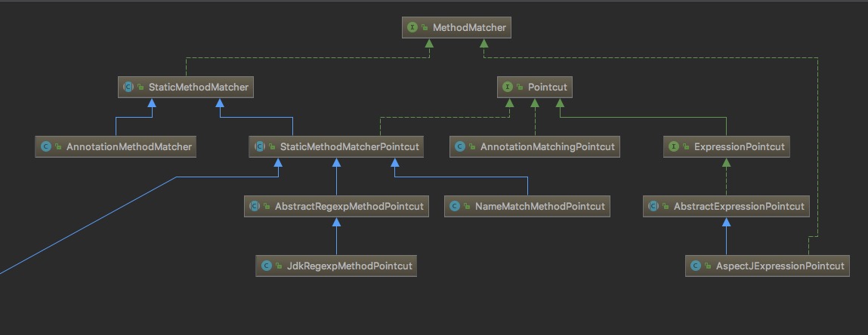Click the abstract class icon on AbstractRegexpMethodPointcut
This screenshot has width=868, height=335.
[x=255, y=206]
